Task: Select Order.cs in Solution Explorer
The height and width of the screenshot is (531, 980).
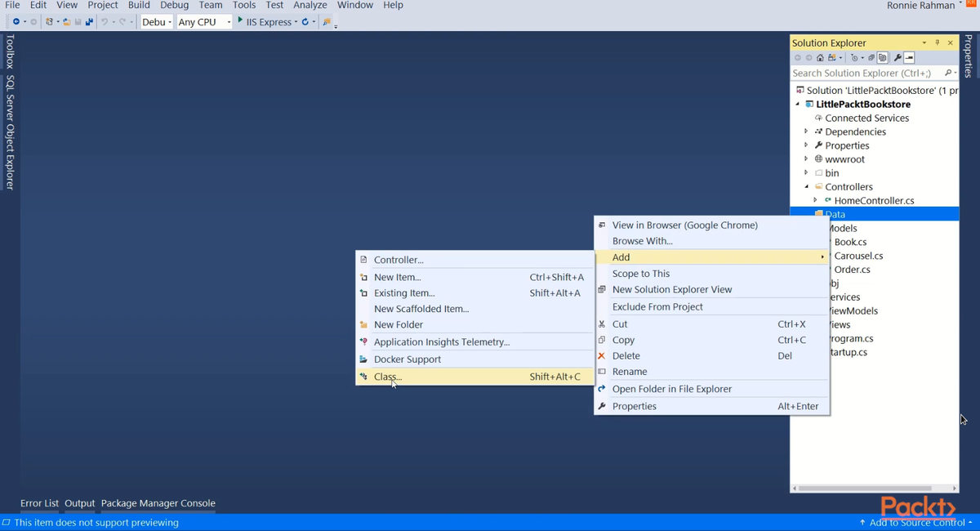Action: pyautogui.click(x=852, y=270)
